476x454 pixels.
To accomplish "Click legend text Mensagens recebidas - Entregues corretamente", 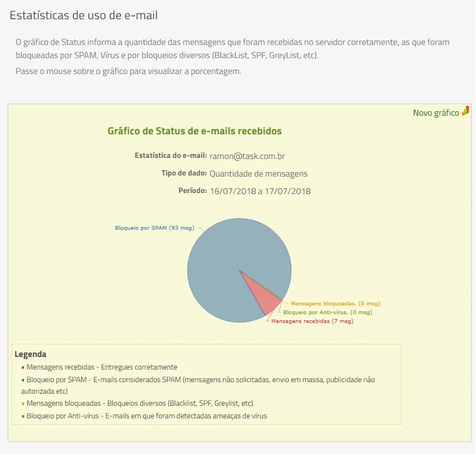I will tap(102, 367).
